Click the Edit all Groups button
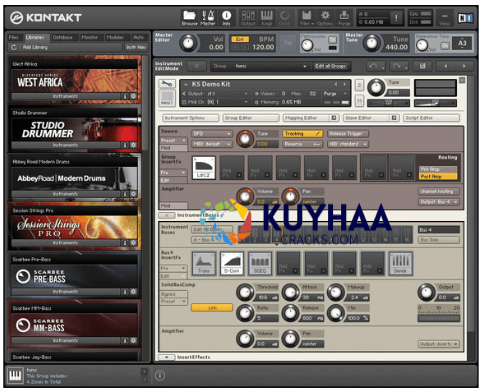The image size is (481, 392). point(331,66)
